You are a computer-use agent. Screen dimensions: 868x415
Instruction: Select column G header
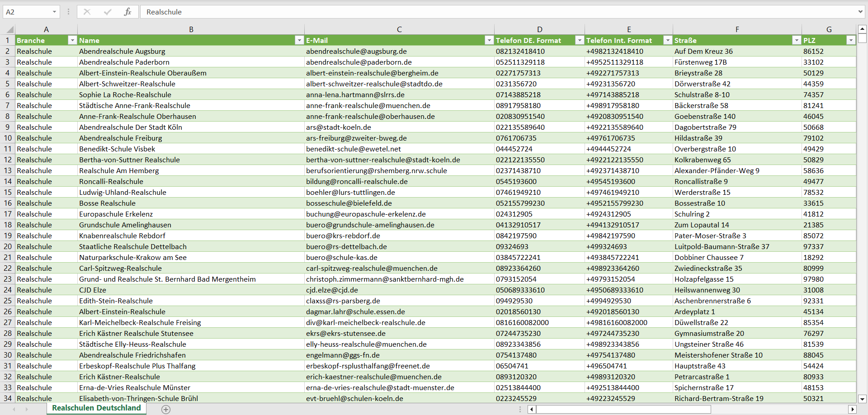829,29
